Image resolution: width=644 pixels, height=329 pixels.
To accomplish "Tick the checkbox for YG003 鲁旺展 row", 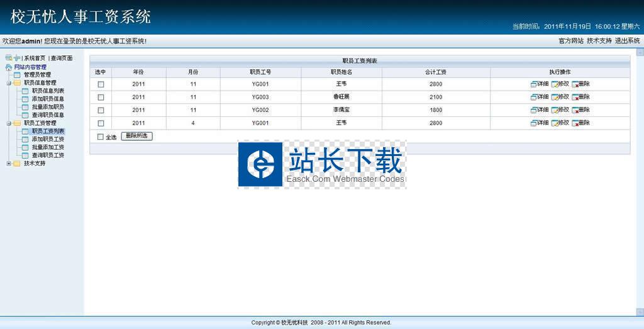I will pos(101,98).
